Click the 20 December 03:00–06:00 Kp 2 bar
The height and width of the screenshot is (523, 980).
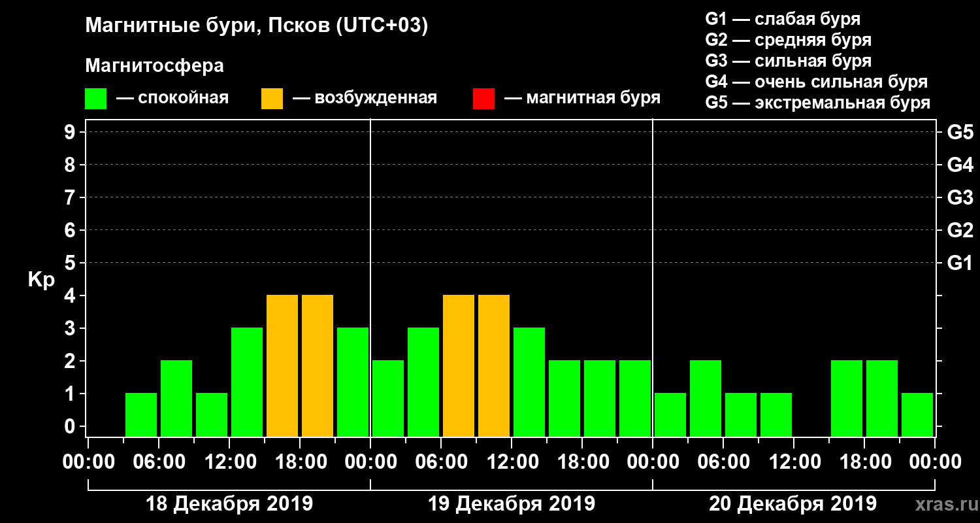pos(706,398)
